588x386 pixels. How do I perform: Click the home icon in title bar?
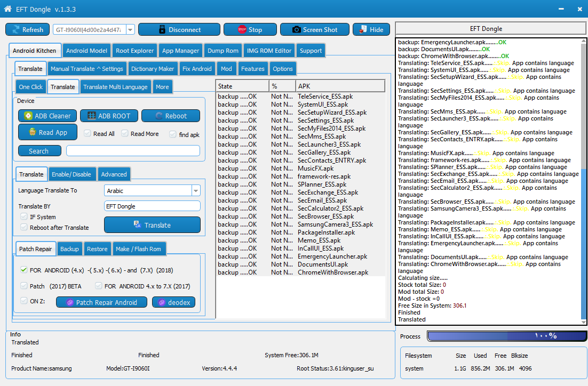tap(7, 9)
